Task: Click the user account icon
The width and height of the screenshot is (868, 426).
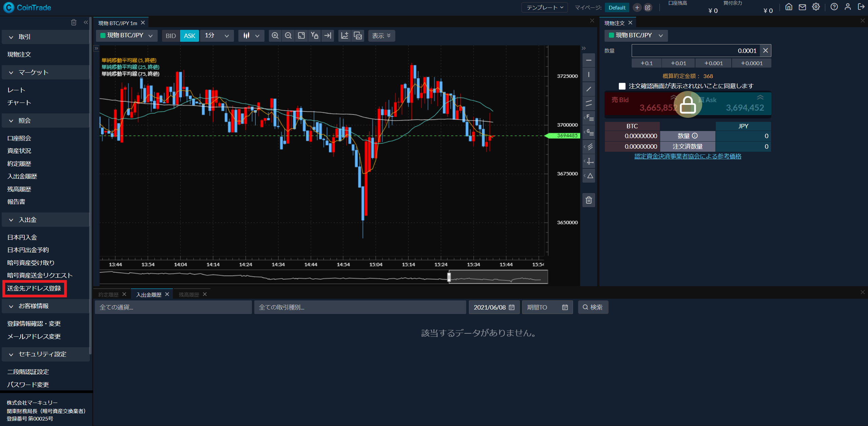Action: pyautogui.click(x=848, y=7)
